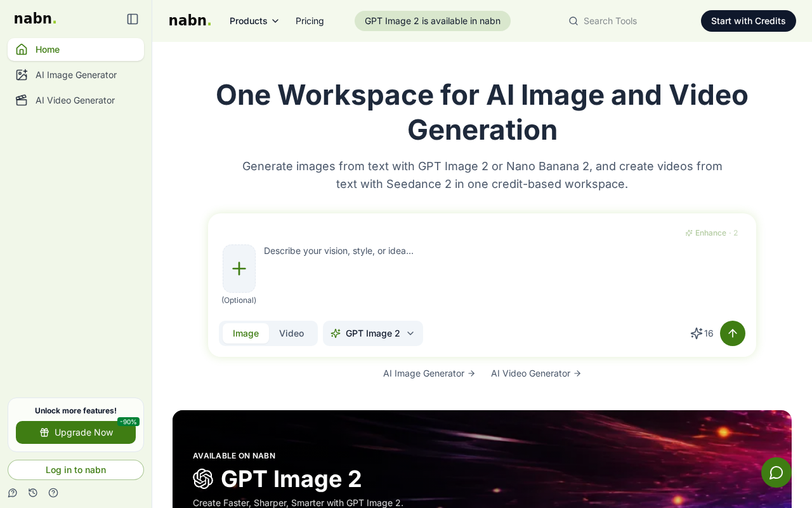Click Start with Credits
The height and width of the screenshot is (508, 812).
(749, 21)
